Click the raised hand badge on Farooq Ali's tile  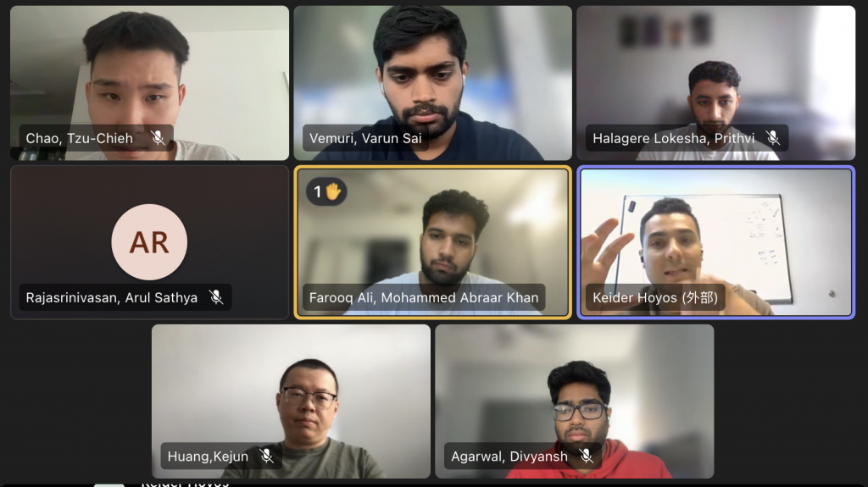coord(326,192)
